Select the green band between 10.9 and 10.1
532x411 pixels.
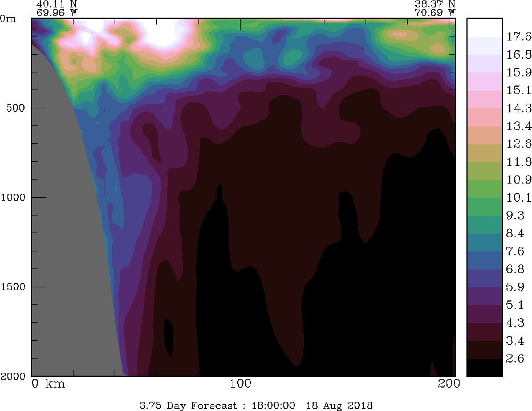(485, 189)
